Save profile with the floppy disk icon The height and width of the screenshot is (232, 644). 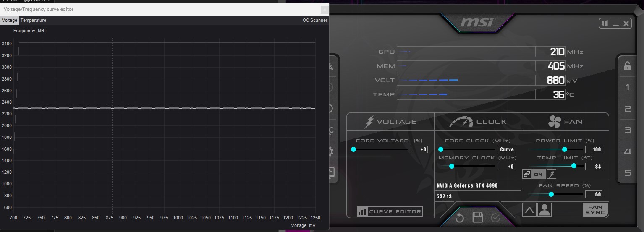478,217
